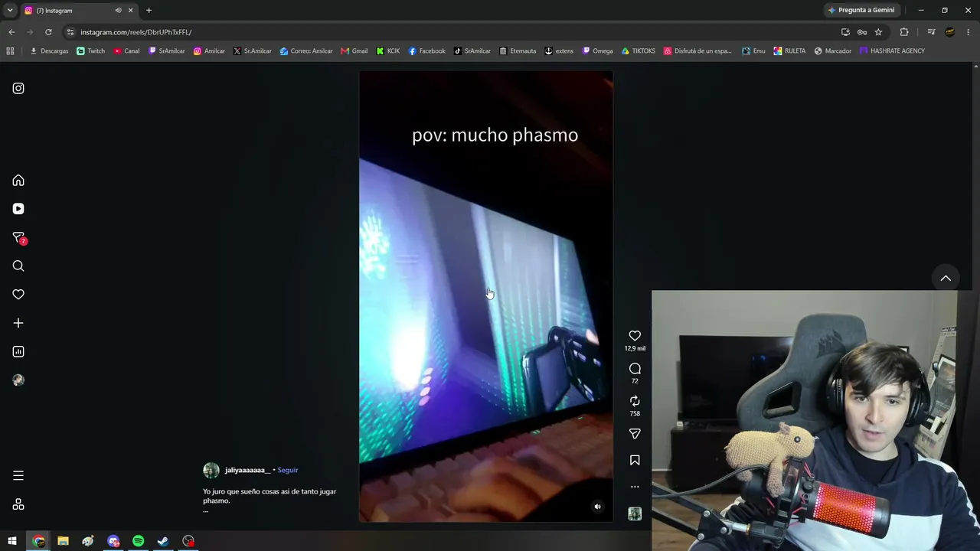Open Steam from the taskbar
Image resolution: width=980 pixels, height=551 pixels.
163,541
